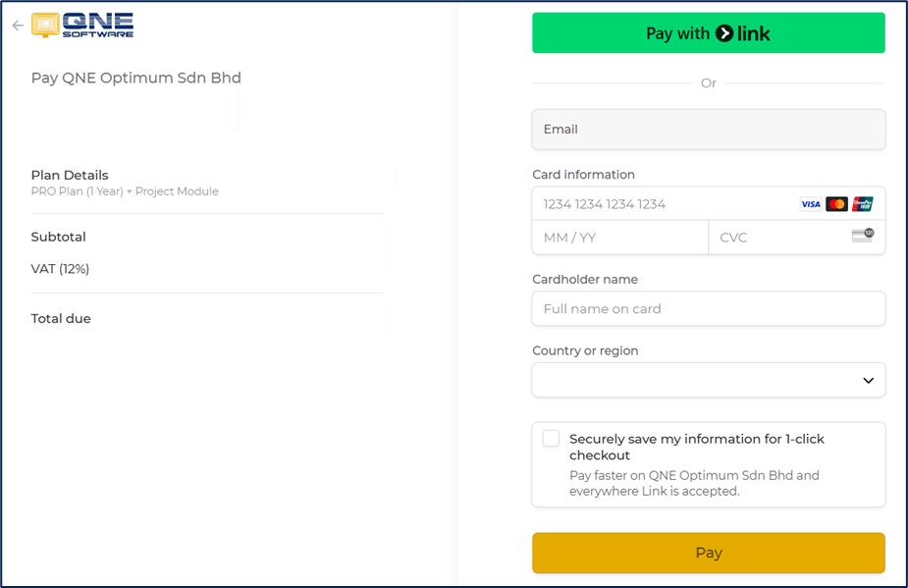Click the yellow Pay button
This screenshot has width=908, height=588.
pos(708,553)
